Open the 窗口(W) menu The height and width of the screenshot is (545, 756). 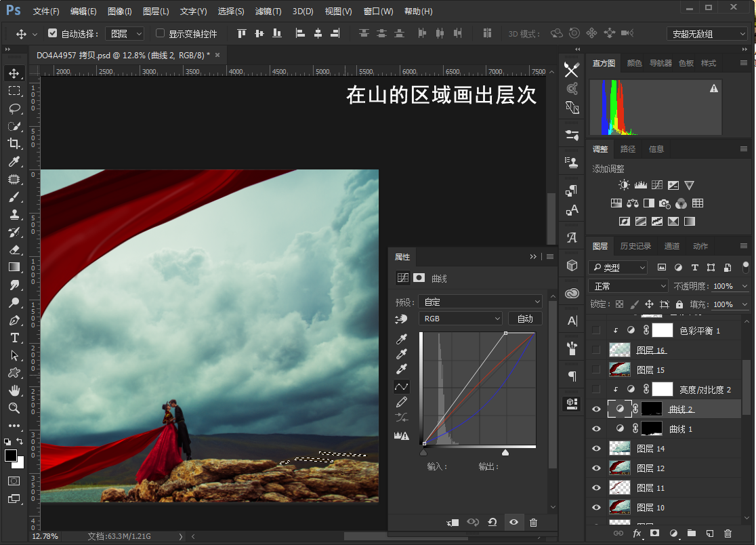379,11
